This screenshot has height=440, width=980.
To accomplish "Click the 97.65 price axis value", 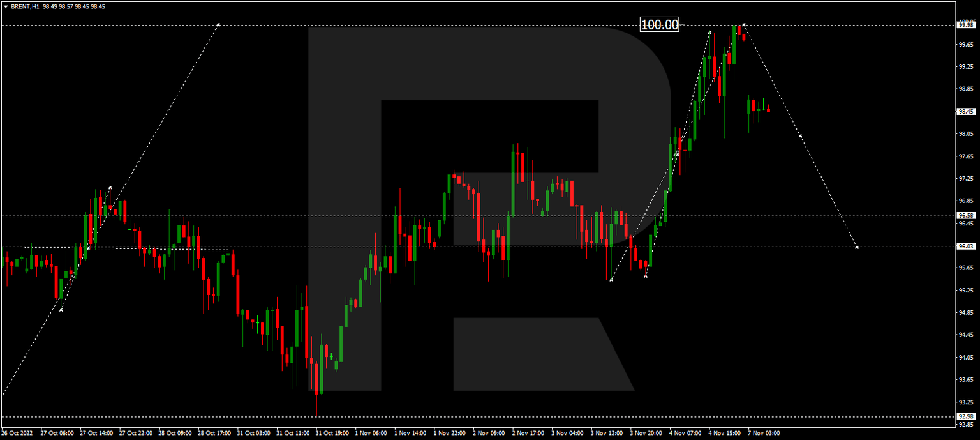I will tap(966, 156).
